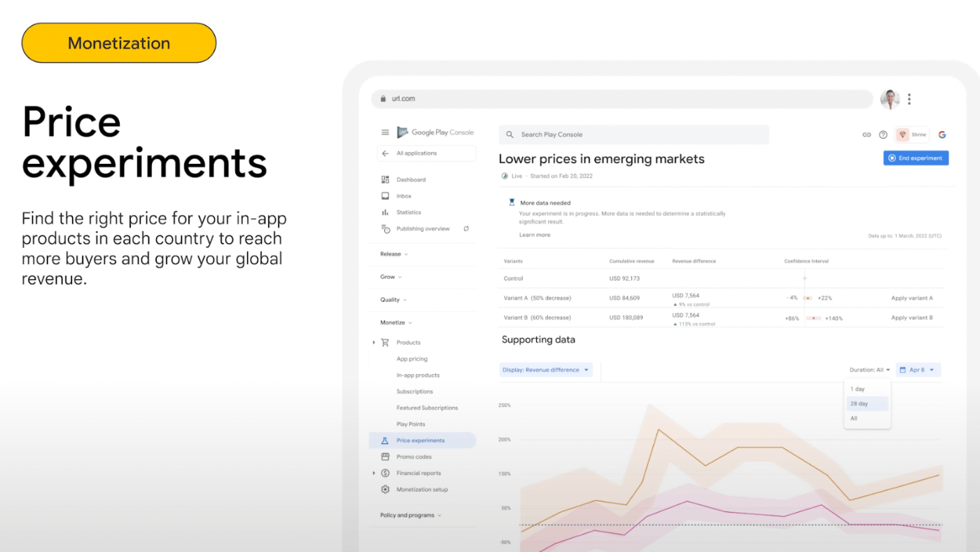Click the End experiment button

[x=916, y=158]
